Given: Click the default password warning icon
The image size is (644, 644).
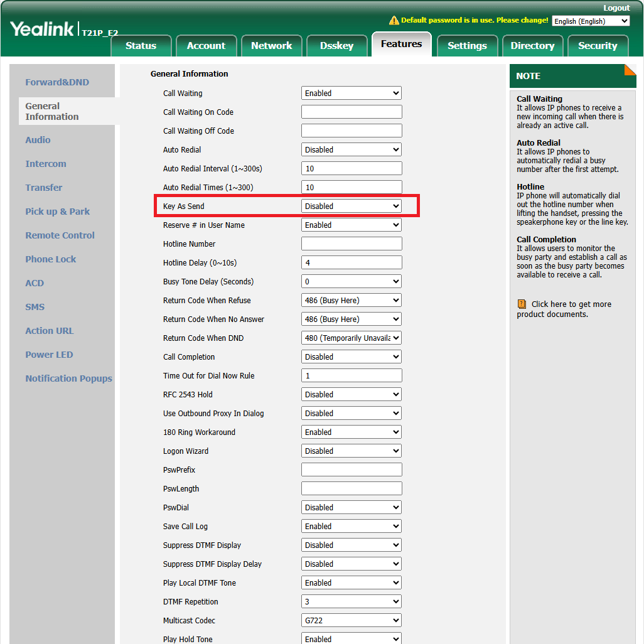Looking at the screenshot, I should [x=394, y=21].
